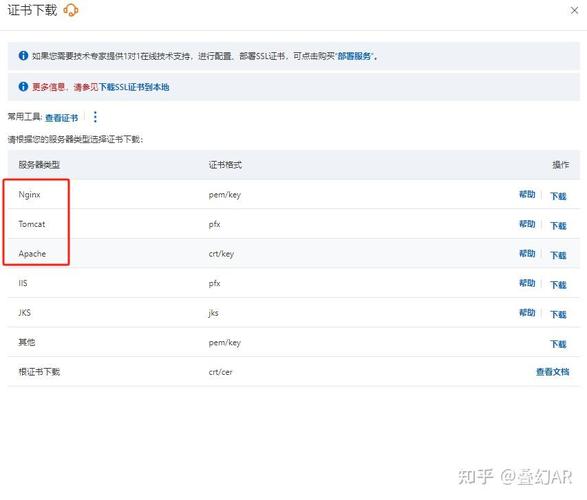Select the IIS server type cell

pos(23,283)
